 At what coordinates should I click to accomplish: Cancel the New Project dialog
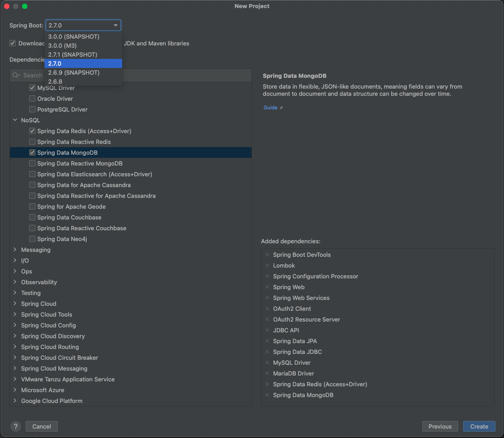tap(41, 426)
